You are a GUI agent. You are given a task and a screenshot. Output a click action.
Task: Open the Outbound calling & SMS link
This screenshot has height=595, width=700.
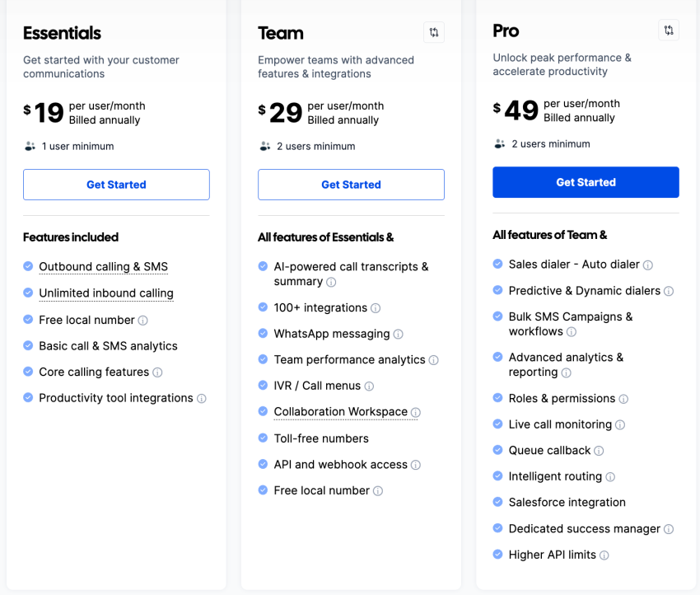click(x=104, y=267)
